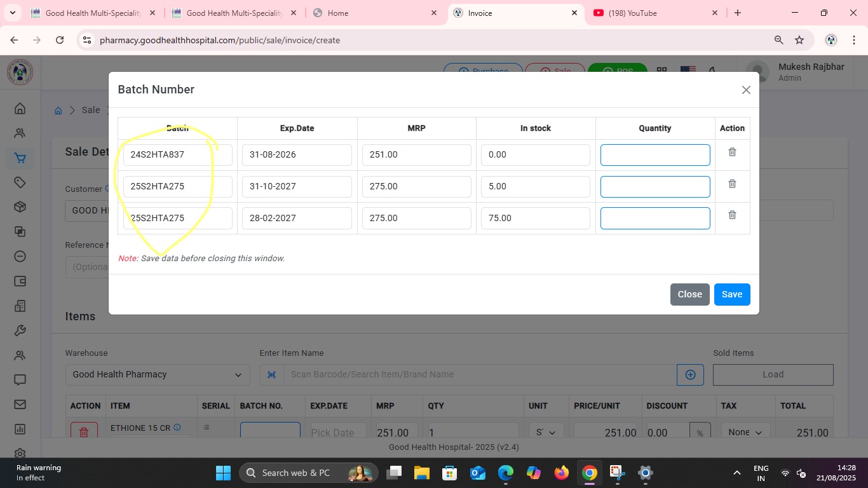
Task: Open Windows Start menu
Action: [223, 473]
